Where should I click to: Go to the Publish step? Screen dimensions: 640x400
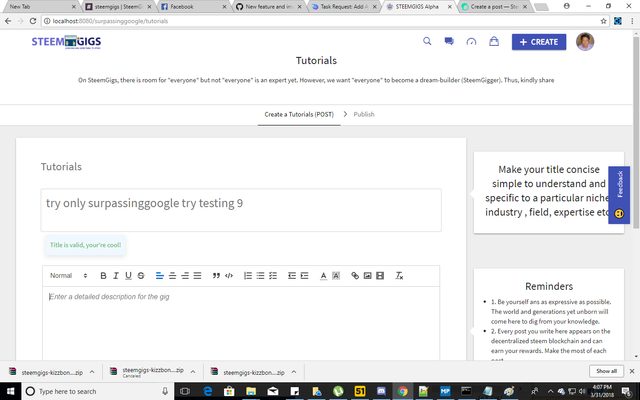364,115
